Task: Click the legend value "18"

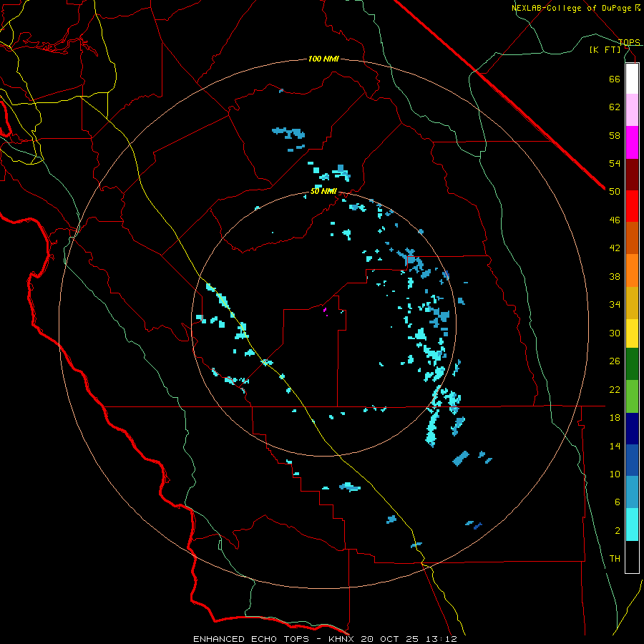Action: click(x=615, y=418)
